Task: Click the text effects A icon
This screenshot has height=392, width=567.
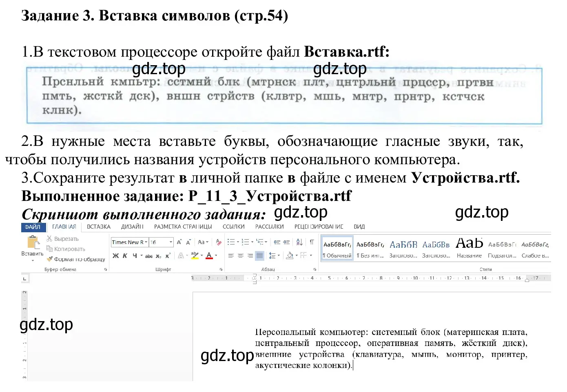Action: [x=181, y=256]
